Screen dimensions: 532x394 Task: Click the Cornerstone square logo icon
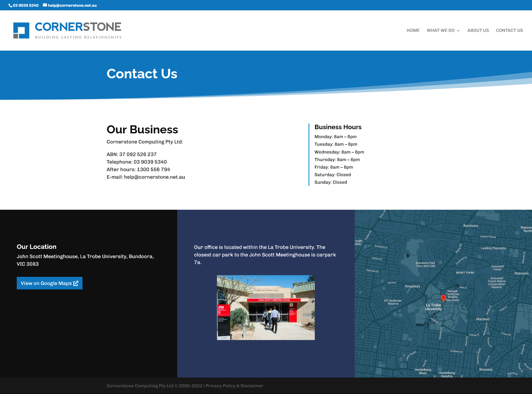(21, 30)
